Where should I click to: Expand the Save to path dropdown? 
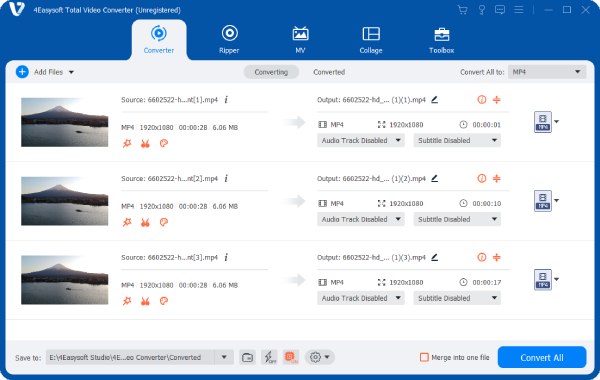tap(224, 357)
